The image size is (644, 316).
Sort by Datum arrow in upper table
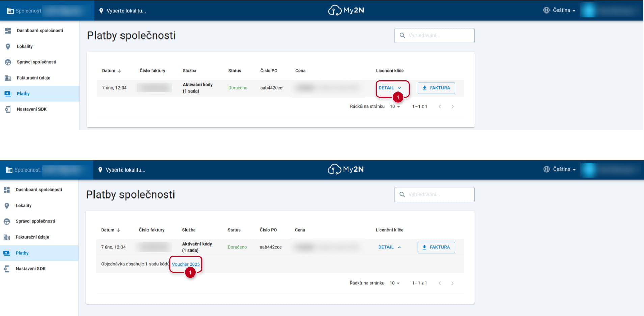point(119,71)
